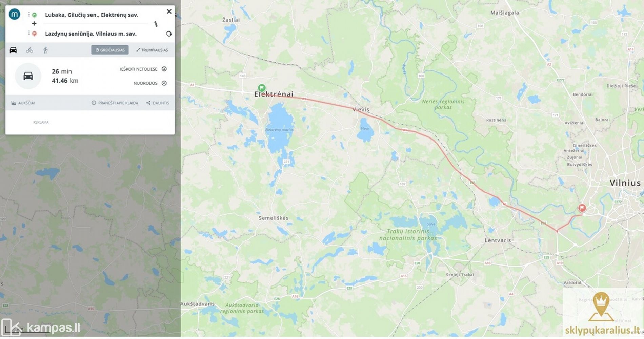644x339 pixels.
Task: Close the route planner panel
Action: (x=169, y=12)
